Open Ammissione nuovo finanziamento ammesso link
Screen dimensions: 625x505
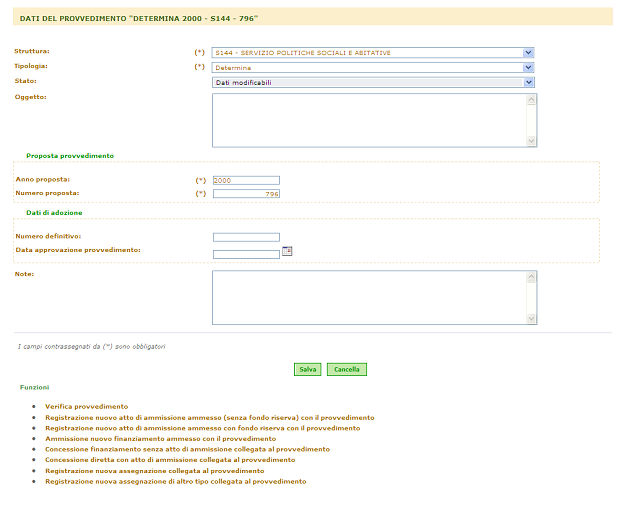tap(161, 439)
